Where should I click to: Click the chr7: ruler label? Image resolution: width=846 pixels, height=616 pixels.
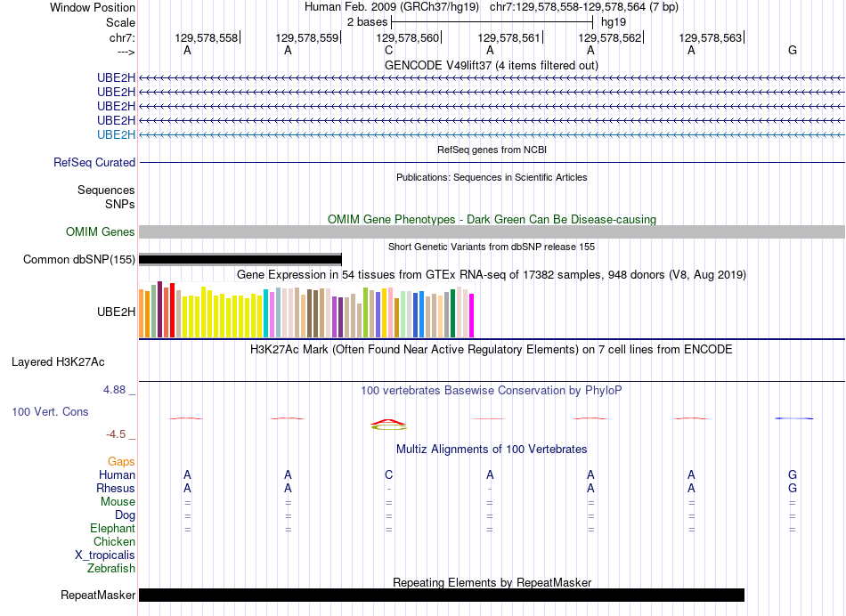point(122,37)
